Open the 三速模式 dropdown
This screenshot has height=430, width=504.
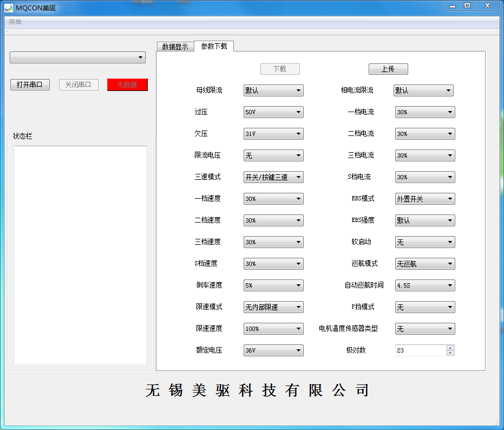tap(273, 177)
